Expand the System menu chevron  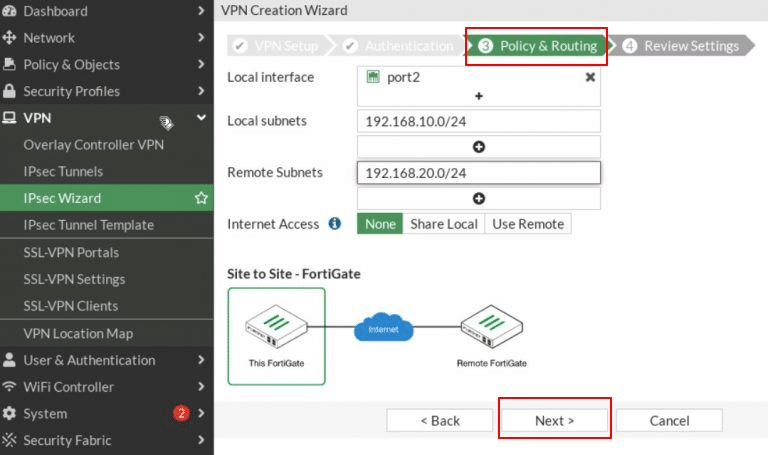point(201,413)
